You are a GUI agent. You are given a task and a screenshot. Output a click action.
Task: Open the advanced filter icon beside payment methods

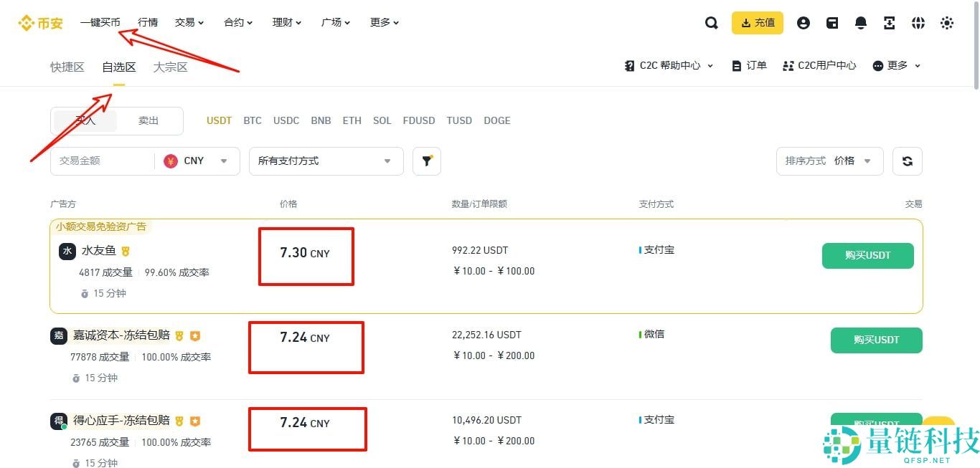[427, 161]
